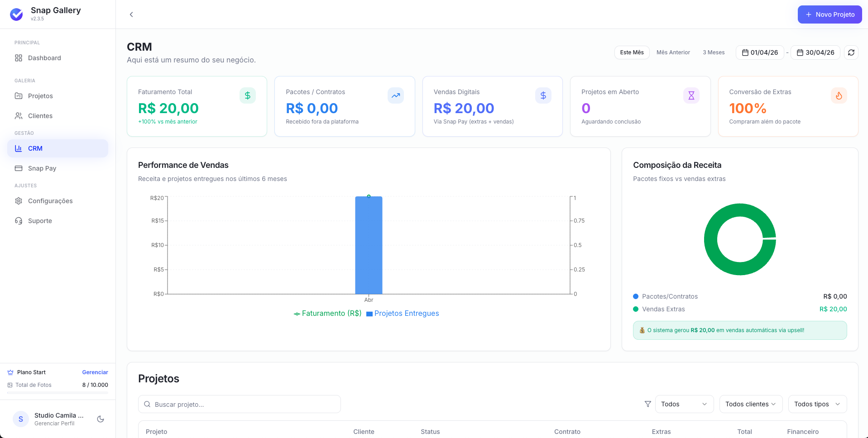
Task: Click the magnifier icon in project search
Action: pos(147,404)
